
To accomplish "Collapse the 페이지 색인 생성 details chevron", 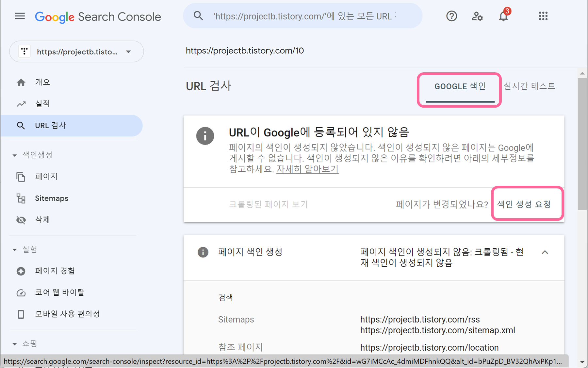I will click(x=545, y=252).
